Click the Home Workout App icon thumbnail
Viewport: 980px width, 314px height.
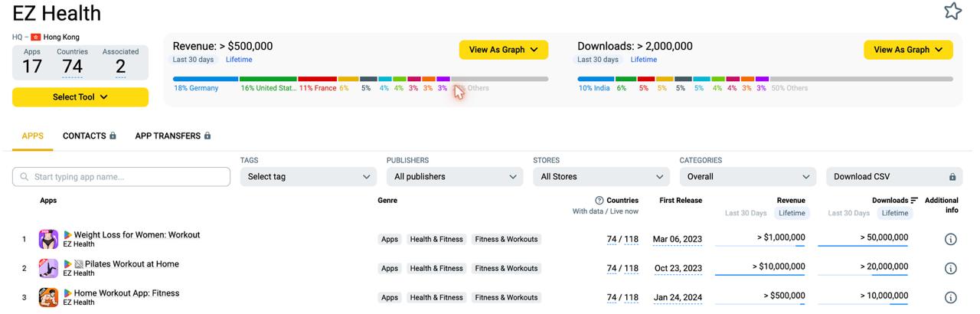[48, 297]
